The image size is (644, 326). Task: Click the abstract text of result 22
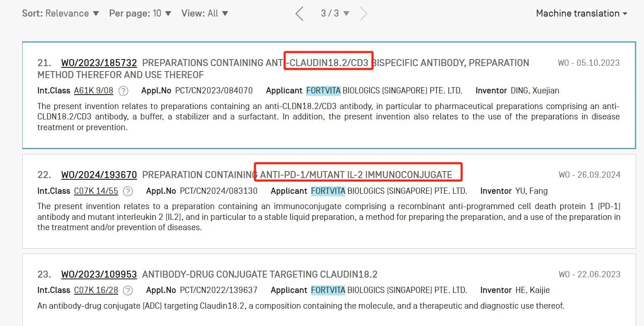pyautogui.click(x=328, y=217)
